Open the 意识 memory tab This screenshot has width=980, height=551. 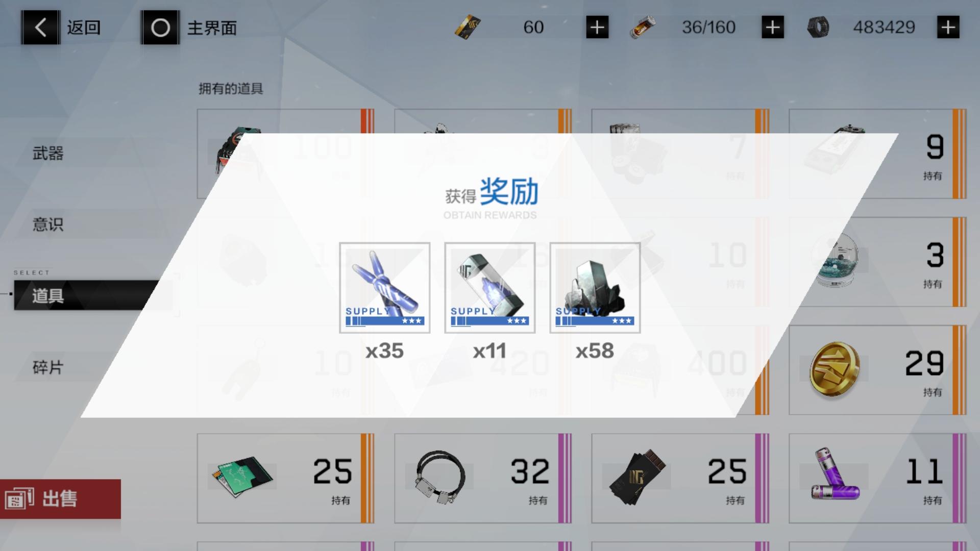tap(48, 224)
